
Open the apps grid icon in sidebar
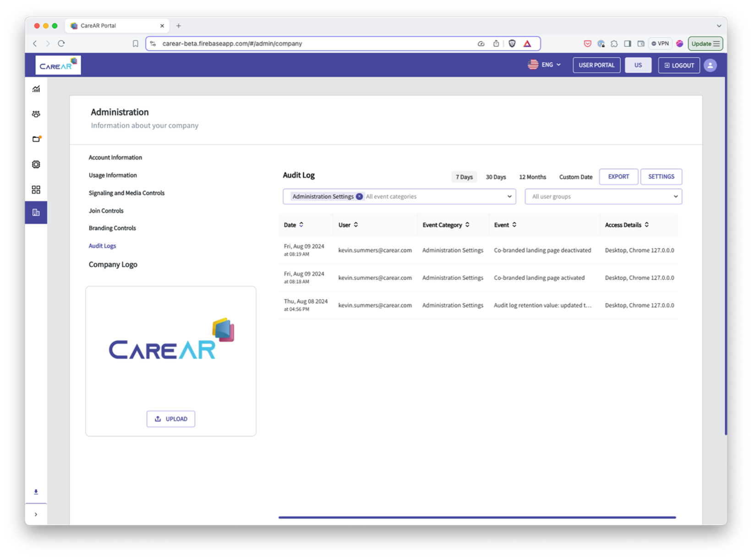click(x=36, y=189)
